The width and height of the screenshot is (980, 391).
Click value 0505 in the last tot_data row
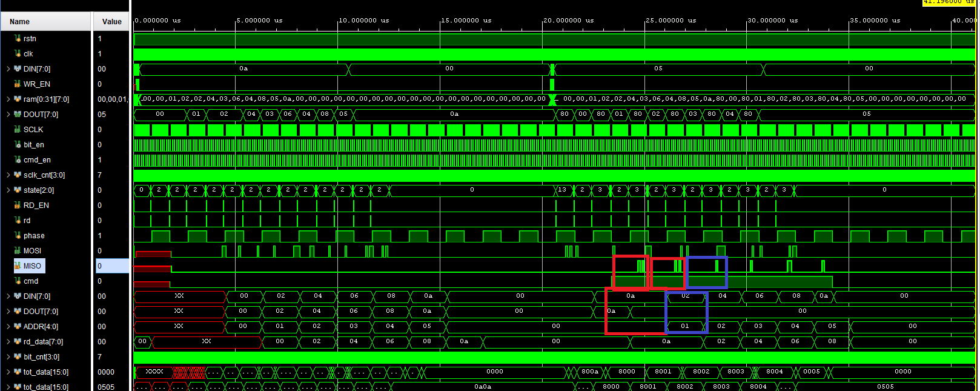tap(106, 387)
